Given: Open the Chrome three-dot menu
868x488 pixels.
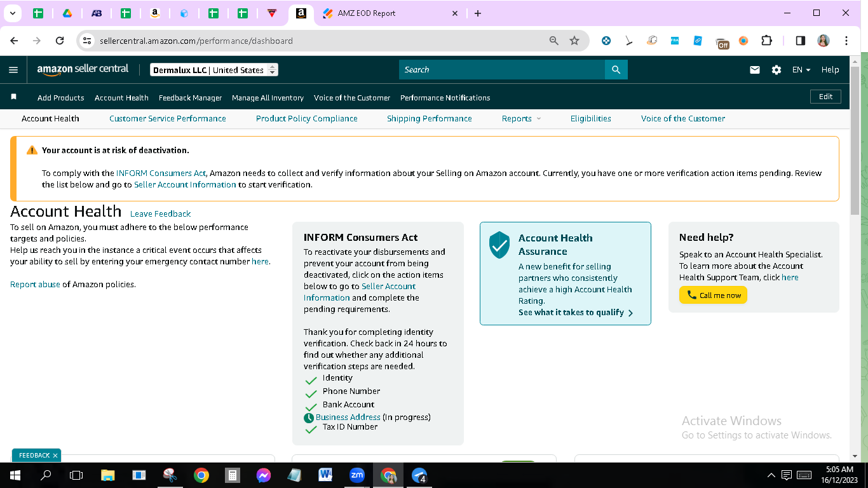Looking at the screenshot, I should pyautogui.click(x=846, y=41).
